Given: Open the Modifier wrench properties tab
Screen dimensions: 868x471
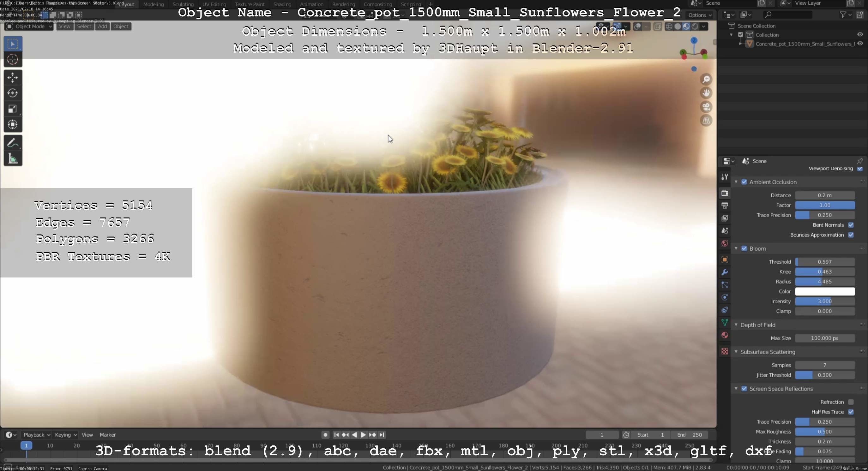Looking at the screenshot, I should [x=725, y=272].
